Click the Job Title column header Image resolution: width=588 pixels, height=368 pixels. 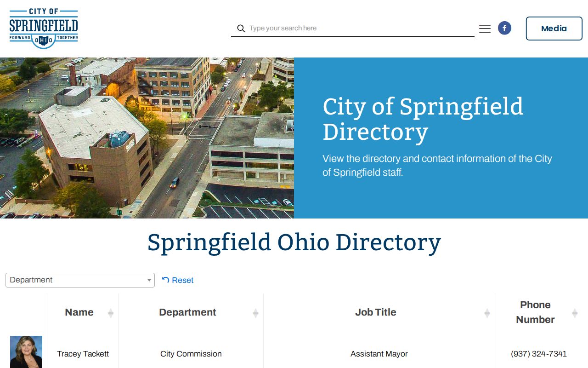point(379,312)
